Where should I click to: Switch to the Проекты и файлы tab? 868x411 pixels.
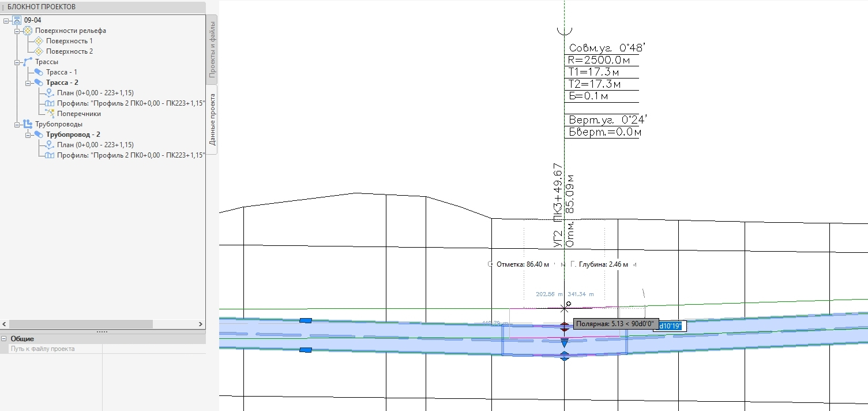click(x=212, y=49)
